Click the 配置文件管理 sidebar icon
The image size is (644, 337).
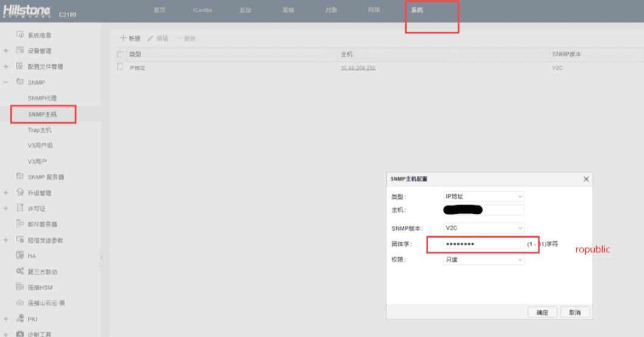[x=19, y=66]
